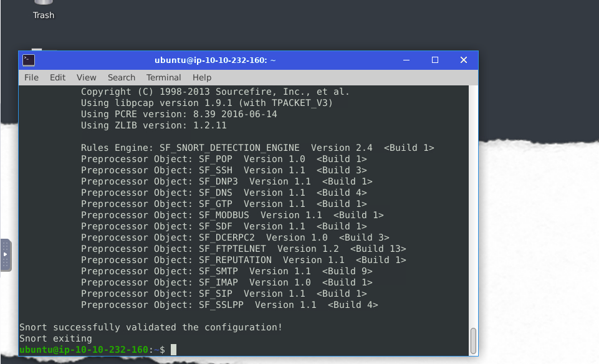Click the terminal's vertical scrollbar thumb
This screenshot has height=364, width=599.
click(x=473, y=340)
